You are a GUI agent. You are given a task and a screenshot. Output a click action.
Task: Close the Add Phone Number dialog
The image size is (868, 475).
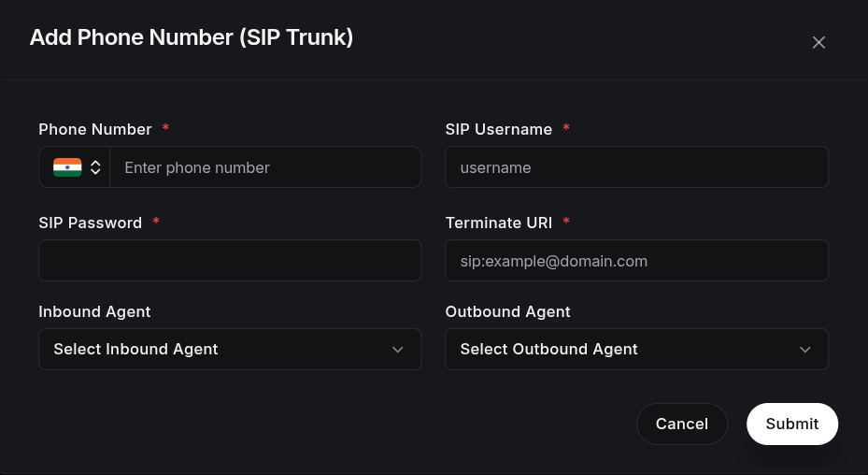[x=818, y=43]
